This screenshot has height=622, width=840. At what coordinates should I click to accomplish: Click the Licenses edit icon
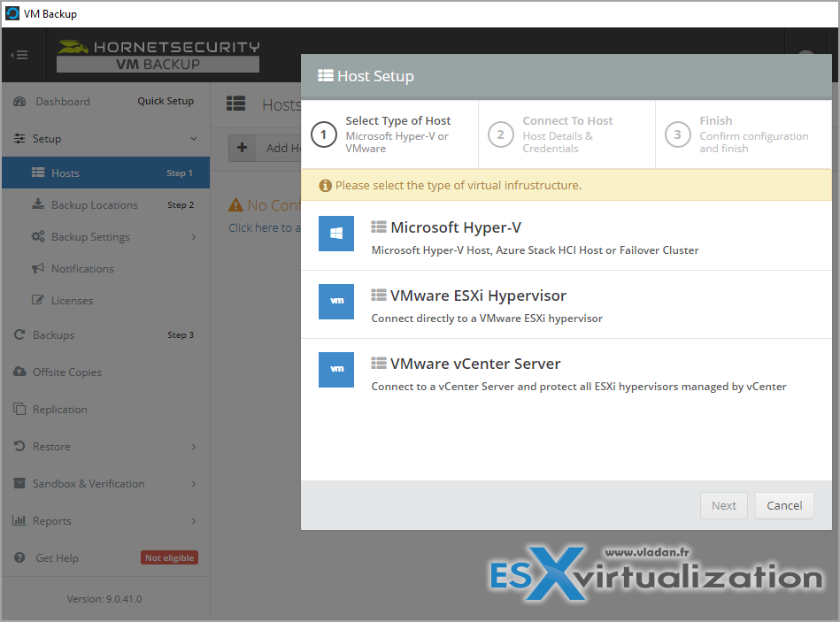pos(38,300)
